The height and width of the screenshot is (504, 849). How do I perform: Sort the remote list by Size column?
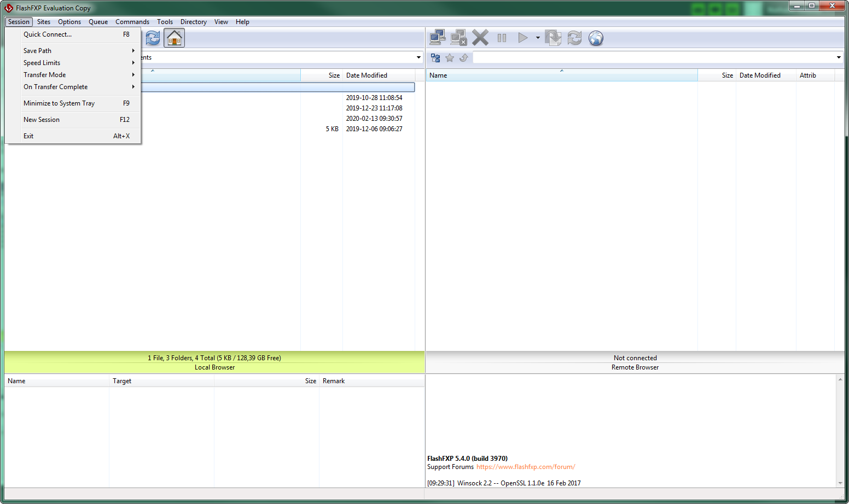[717, 75]
